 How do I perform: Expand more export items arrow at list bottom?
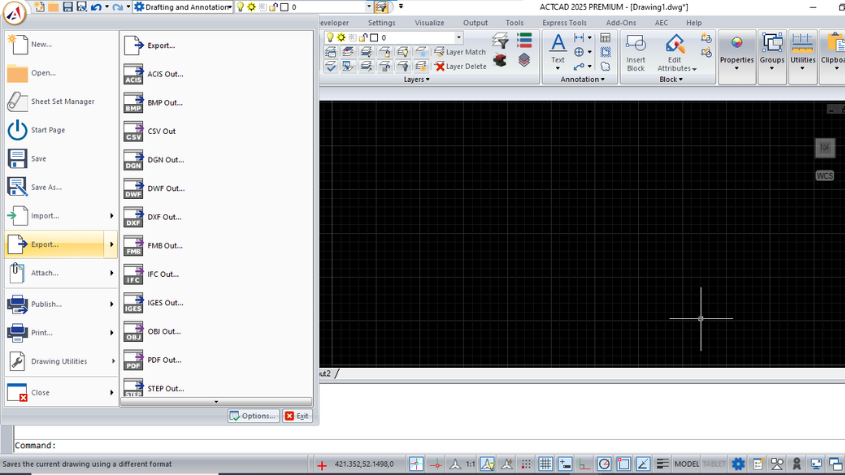(216, 402)
